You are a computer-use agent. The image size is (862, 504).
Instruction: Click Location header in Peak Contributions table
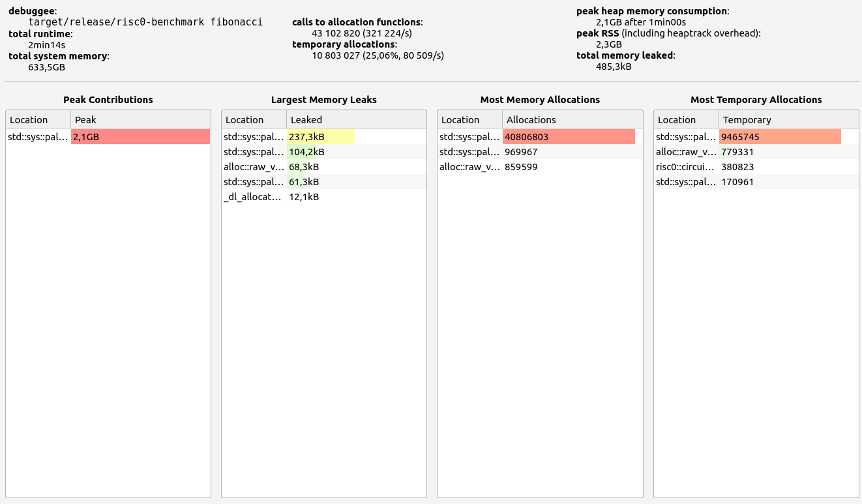pos(38,120)
